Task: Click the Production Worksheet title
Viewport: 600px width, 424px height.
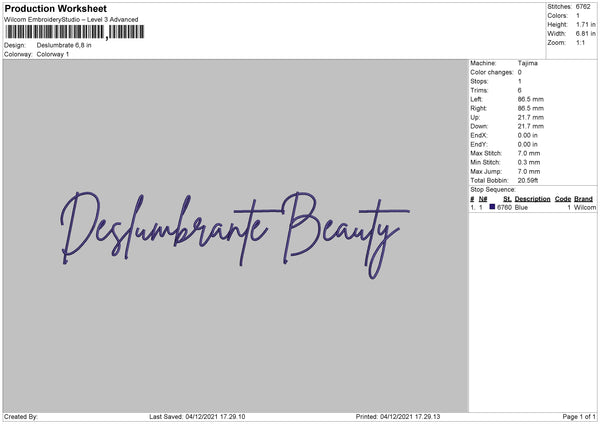Action: pyautogui.click(x=69, y=8)
